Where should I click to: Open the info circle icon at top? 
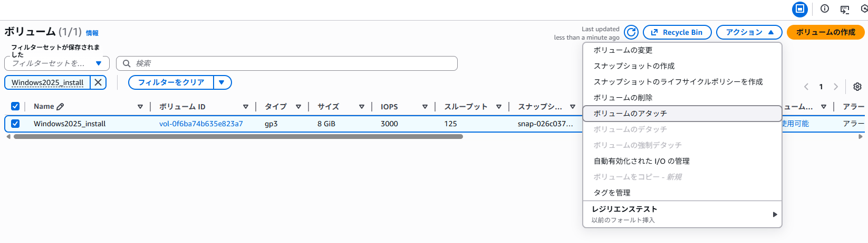[825, 8]
